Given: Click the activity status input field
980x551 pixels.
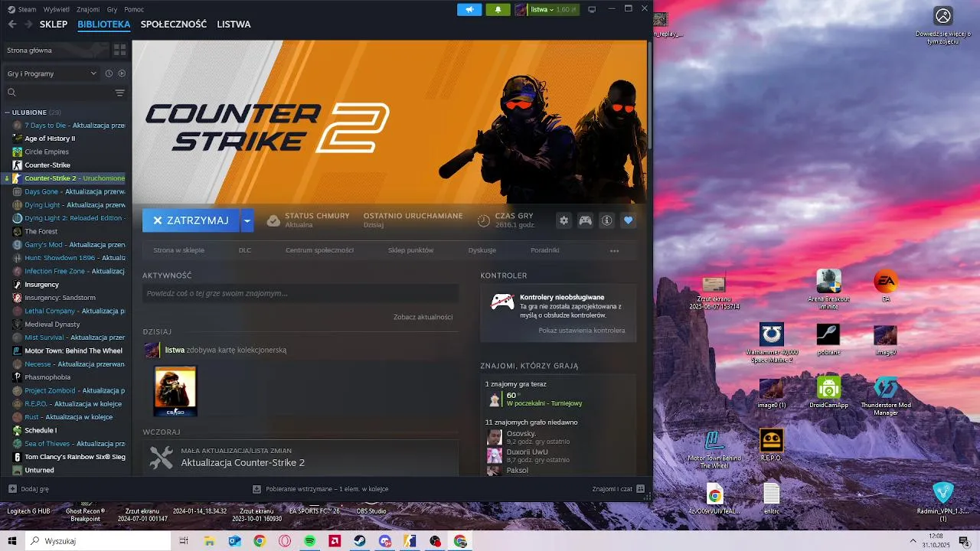Looking at the screenshot, I should [300, 293].
